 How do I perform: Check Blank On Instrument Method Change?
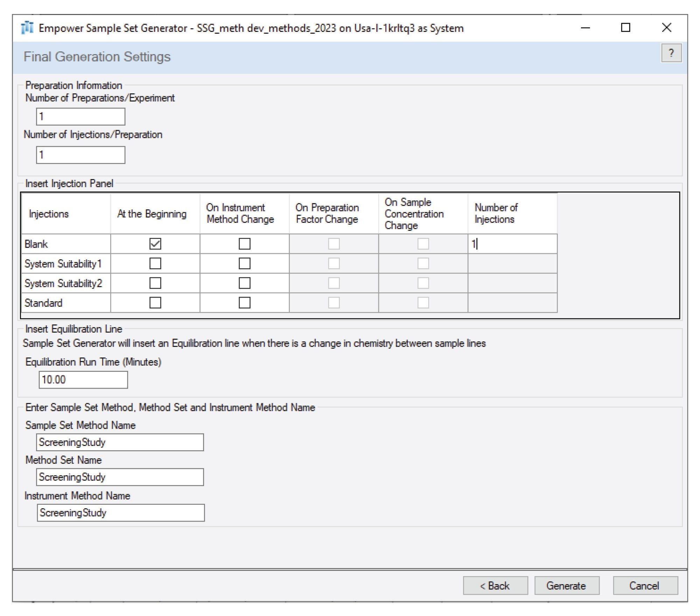(x=244, y=244)
